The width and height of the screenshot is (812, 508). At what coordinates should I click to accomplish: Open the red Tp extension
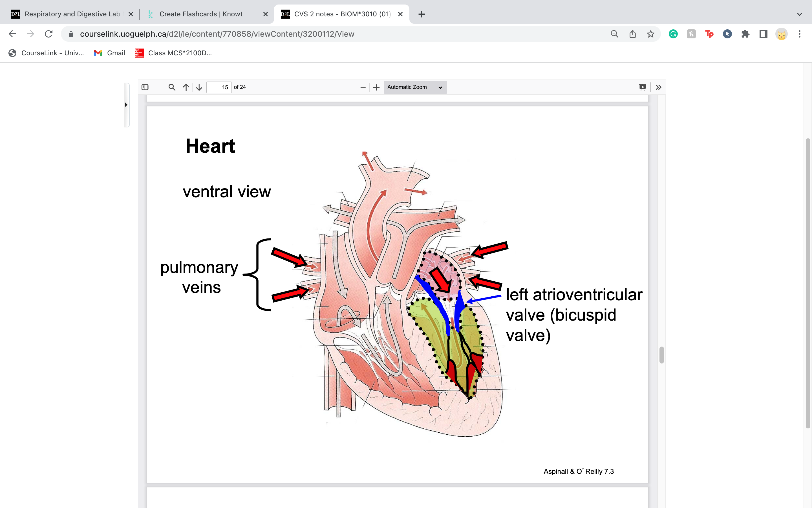(709, 34)
